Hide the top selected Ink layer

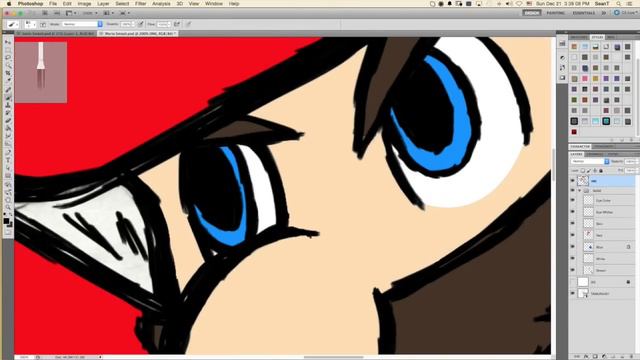click(x=572, y=180)
